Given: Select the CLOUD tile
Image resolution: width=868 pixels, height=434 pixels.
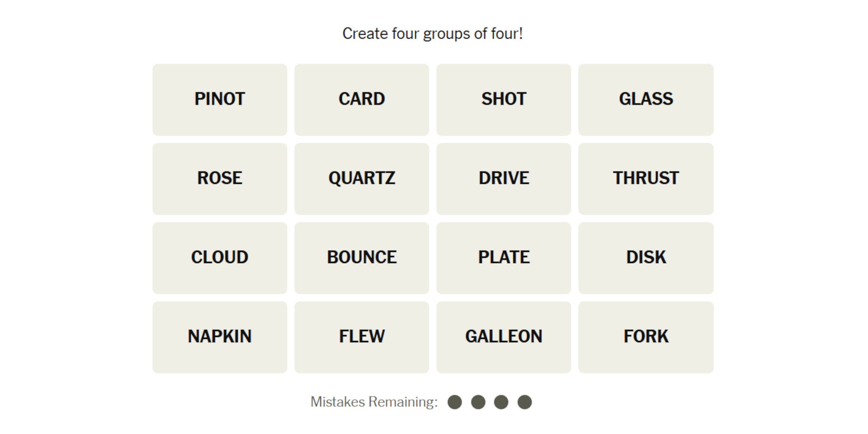Looking at the screenshot, I should 220,258.
